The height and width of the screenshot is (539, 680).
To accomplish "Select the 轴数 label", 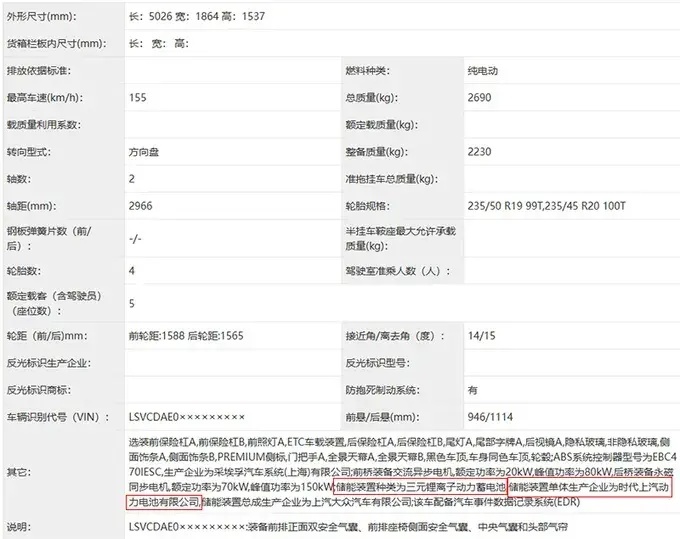I will (18, 179).
